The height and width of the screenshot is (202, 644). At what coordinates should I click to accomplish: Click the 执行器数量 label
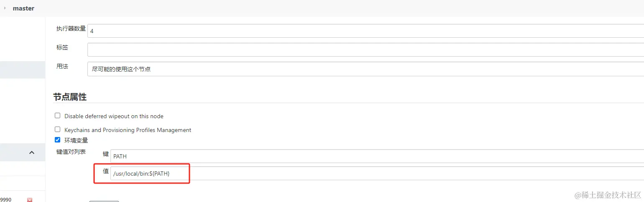click(71, 28)
